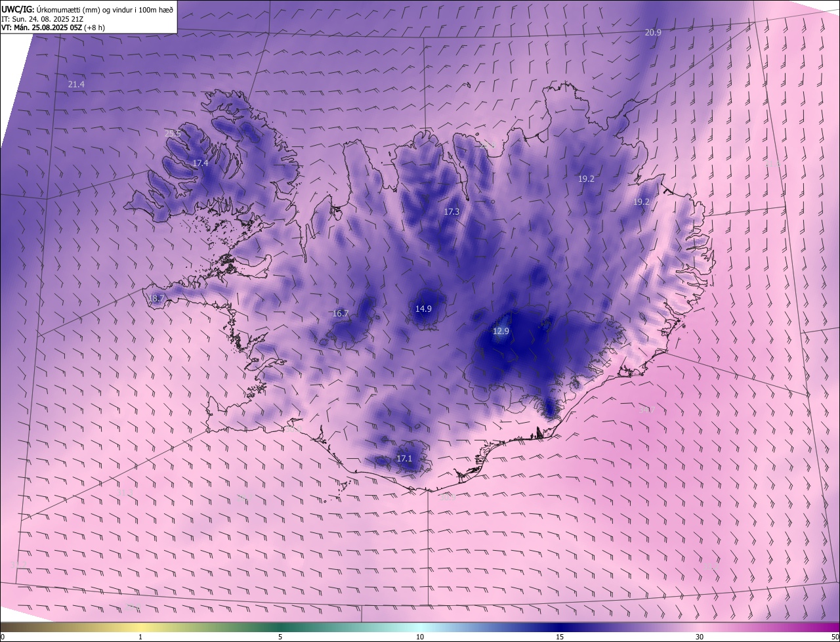Click the 12.9 value label over the glacier

[x=501, y=332]
